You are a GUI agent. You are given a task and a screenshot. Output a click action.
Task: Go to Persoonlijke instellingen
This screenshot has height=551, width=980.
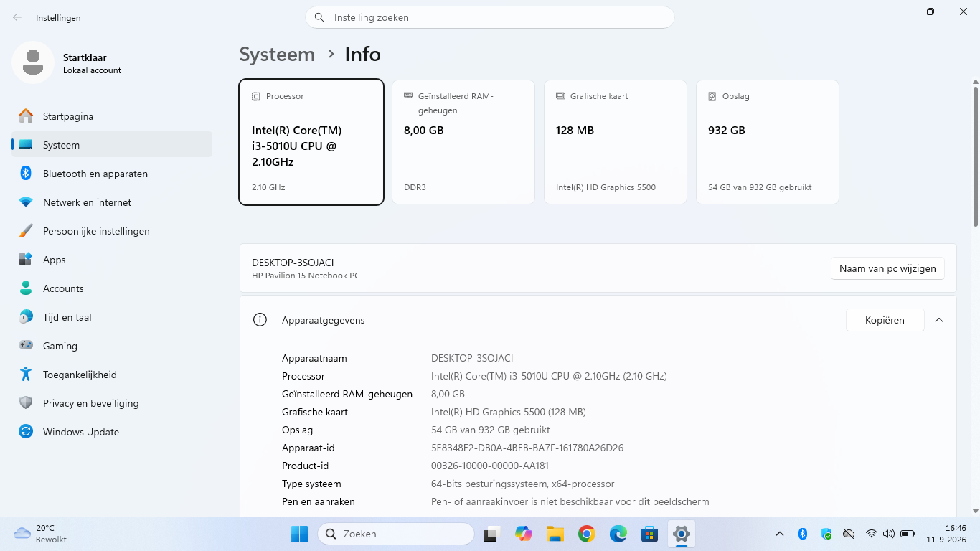point(112,231)
